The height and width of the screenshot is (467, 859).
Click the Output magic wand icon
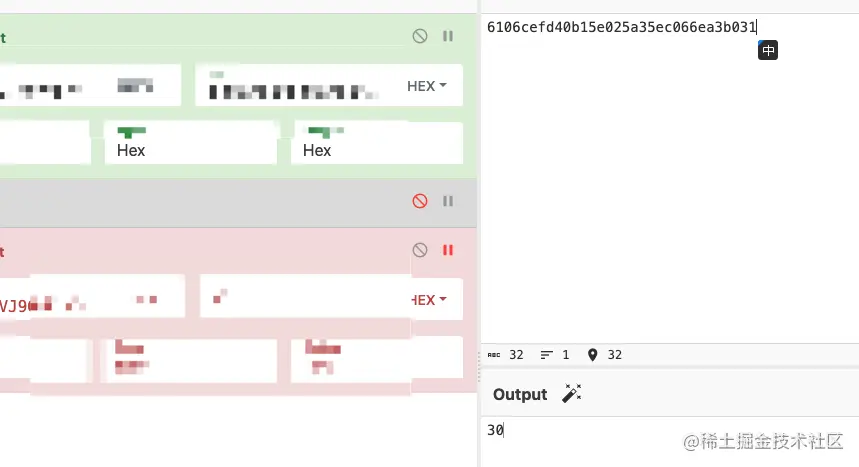(x=571, y=394)
